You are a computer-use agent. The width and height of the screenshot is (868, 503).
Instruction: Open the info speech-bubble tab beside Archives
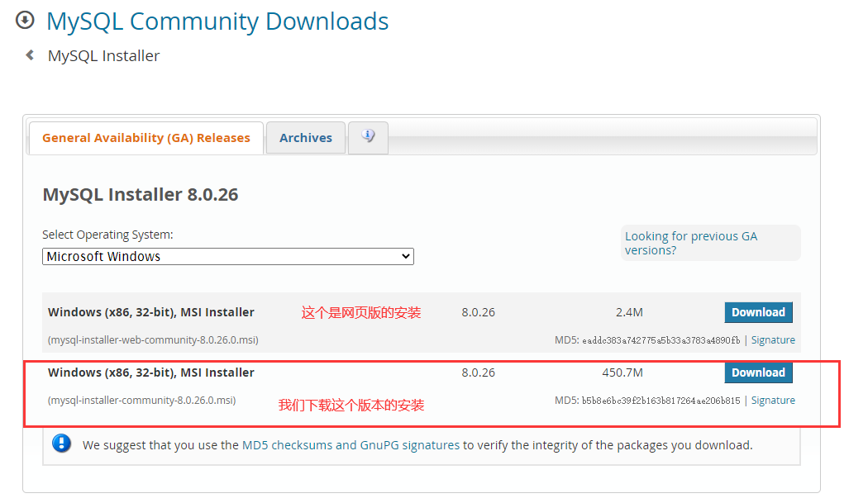point(367,137)
